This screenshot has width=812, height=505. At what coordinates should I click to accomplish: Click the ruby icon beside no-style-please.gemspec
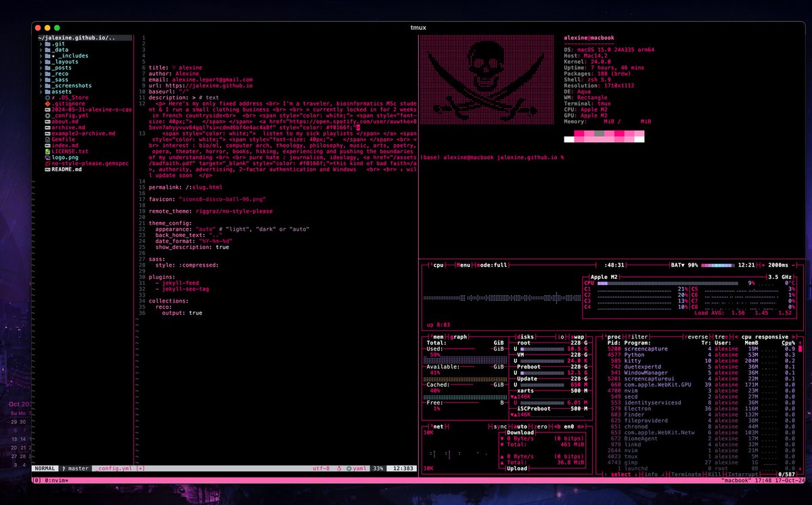47,163
